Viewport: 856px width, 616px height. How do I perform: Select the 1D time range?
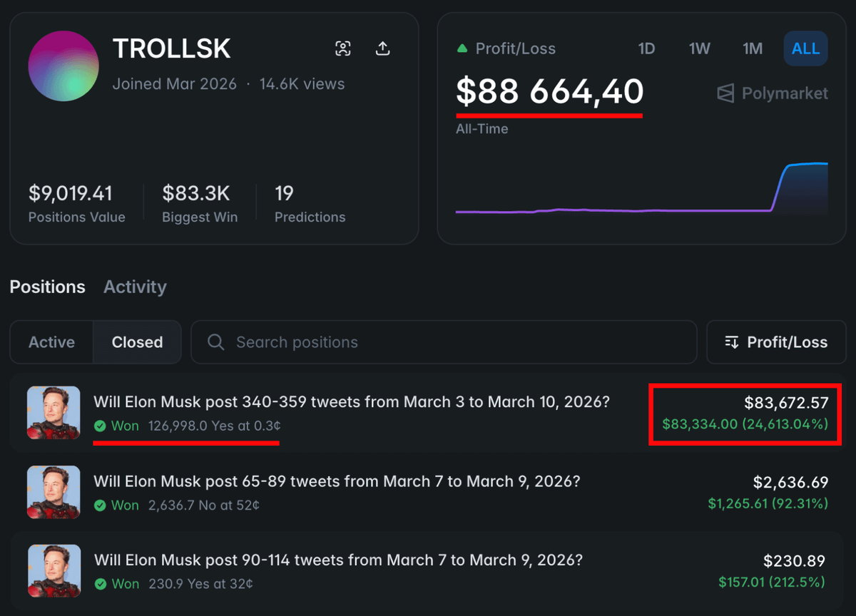[x=646, y=48]
